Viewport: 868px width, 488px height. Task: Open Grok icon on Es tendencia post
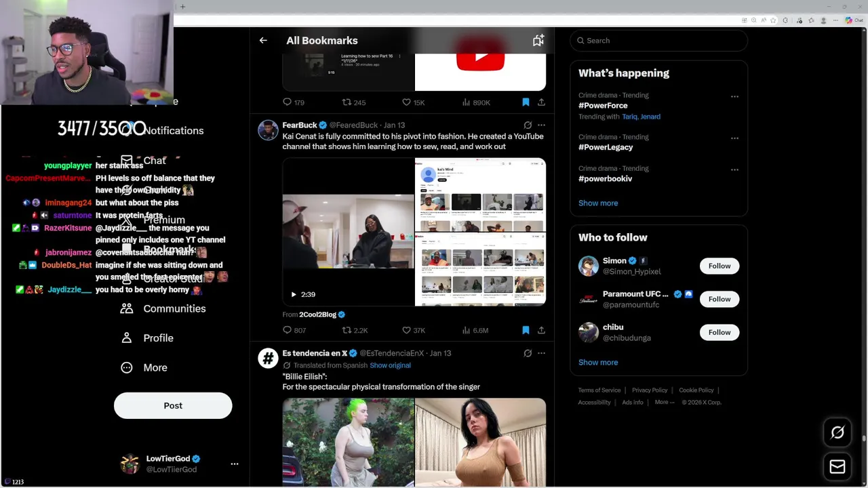pyautogui.click(x=528, y=353)
